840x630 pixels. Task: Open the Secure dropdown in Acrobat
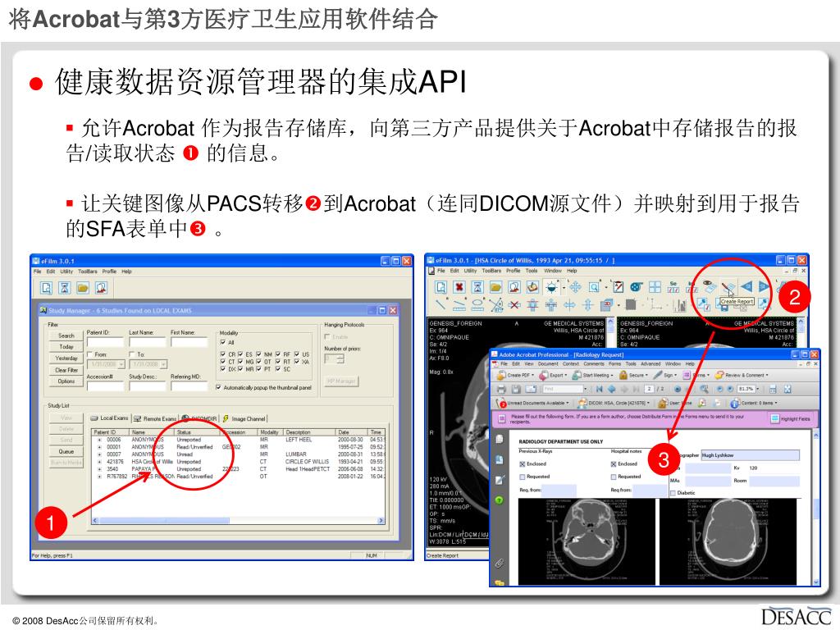click(634, 375)
